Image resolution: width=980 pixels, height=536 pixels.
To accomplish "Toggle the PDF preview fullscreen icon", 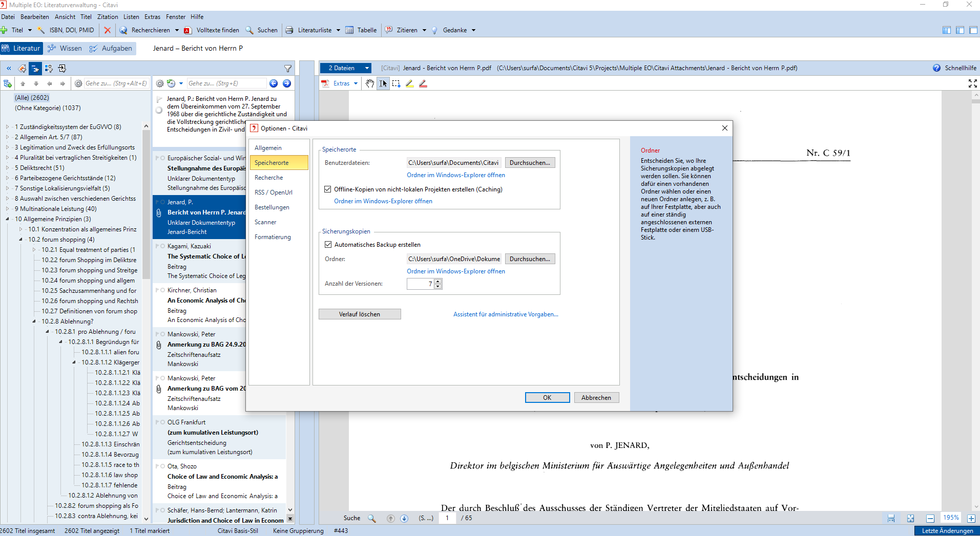I will (972, 83).
